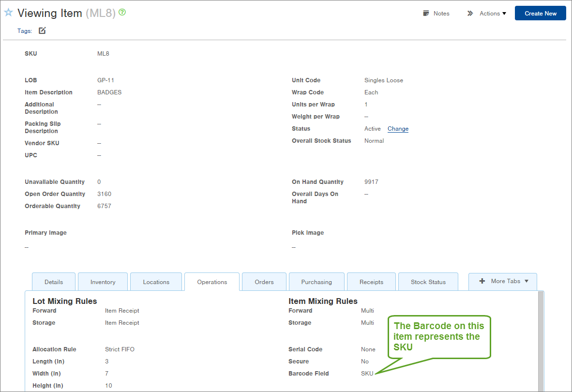Select the Unavailable Quantity value 0
This screenshot has width=572, height=392.
99,182
